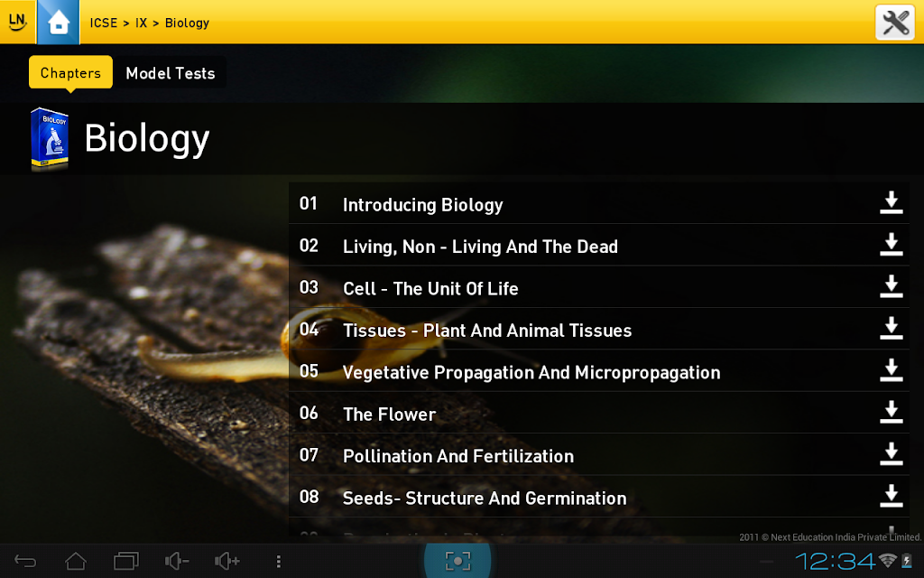Tap the Android system home button

pyautogui.click(x=76, y=561)
